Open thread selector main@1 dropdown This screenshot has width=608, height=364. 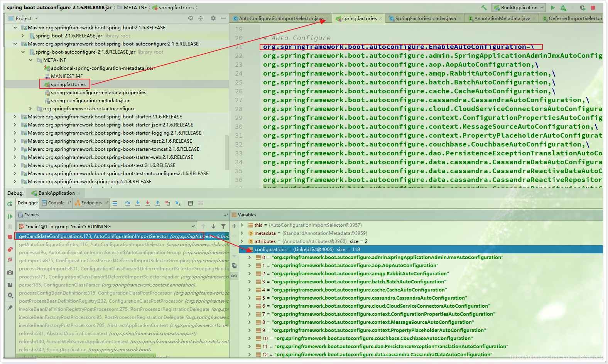(107, 226)
